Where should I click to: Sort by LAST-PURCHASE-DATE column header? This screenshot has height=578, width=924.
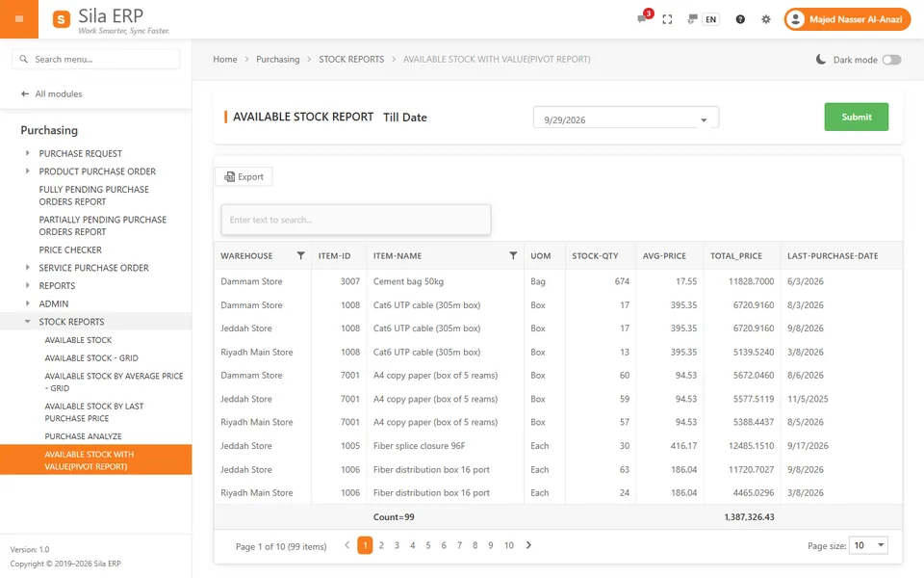coord(833,256)
